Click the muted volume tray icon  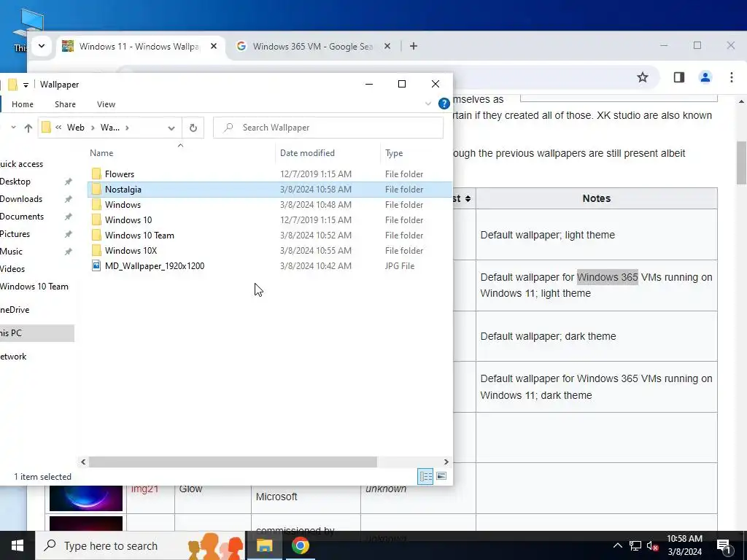652,545
